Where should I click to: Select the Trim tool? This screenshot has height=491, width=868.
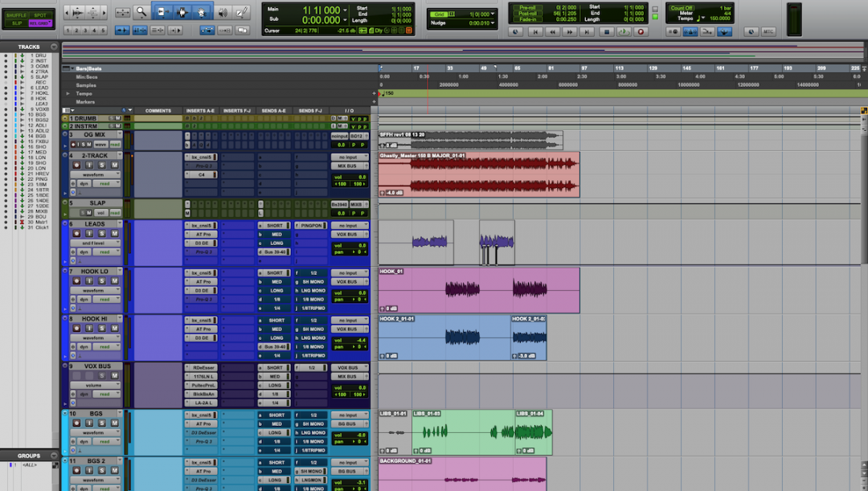coord(162,12)
